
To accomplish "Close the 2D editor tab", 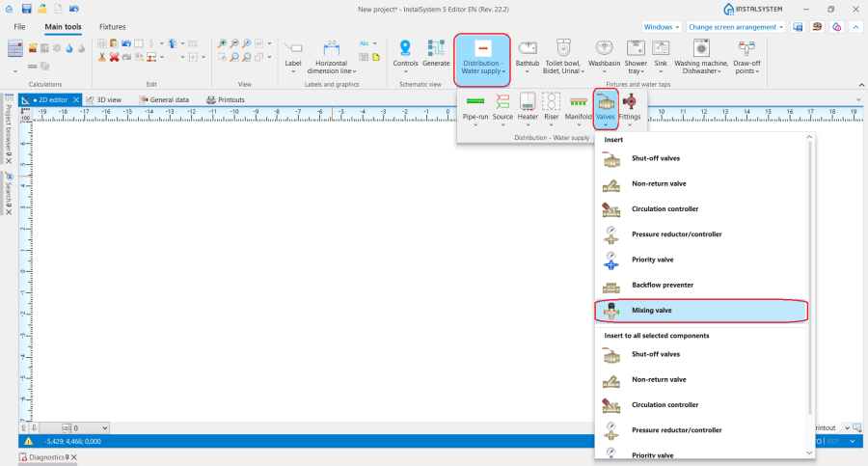I will pyautogui.click(x=76, y=99).
